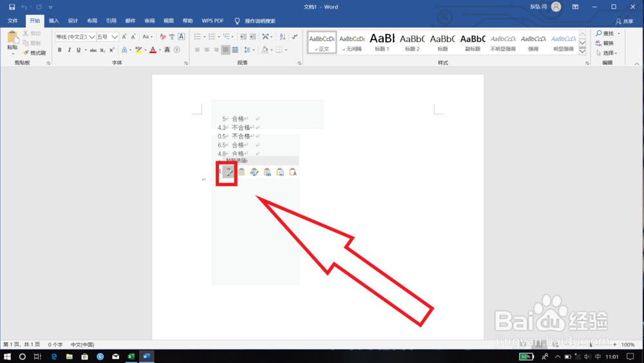Click 替换 Replace button
Image resolution: width=644 pixels, height=363 pixels.
605,43
